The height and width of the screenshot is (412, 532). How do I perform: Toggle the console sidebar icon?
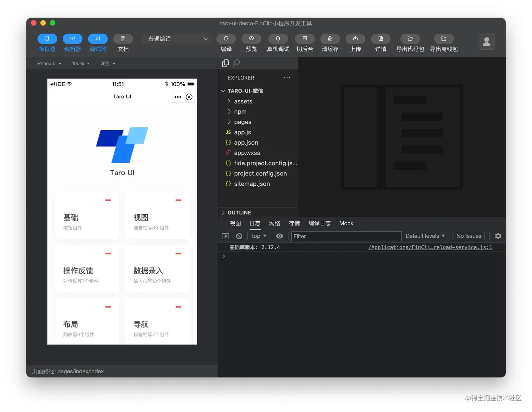coord(226,236)
